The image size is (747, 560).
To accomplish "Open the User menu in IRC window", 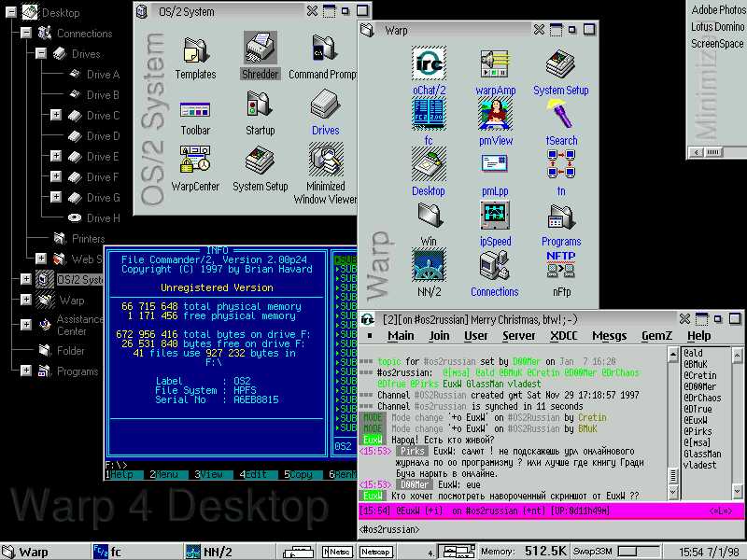I will [476, 336].
